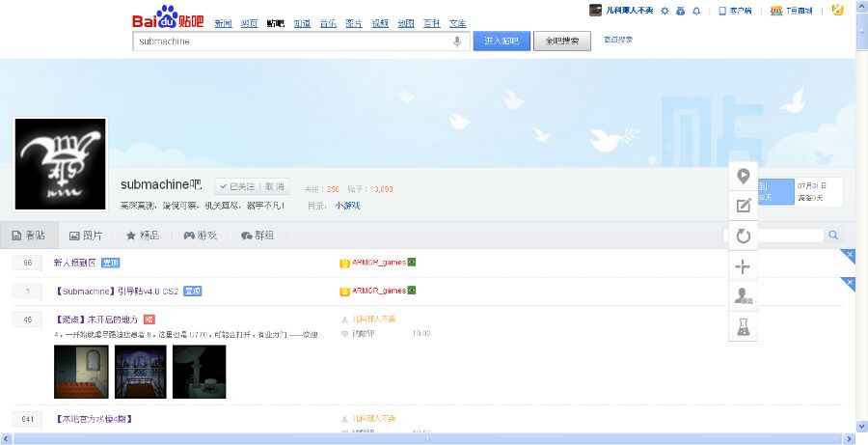Click the username link in top bar
This screenshot has width=868, height=445.
pos(630,11)
